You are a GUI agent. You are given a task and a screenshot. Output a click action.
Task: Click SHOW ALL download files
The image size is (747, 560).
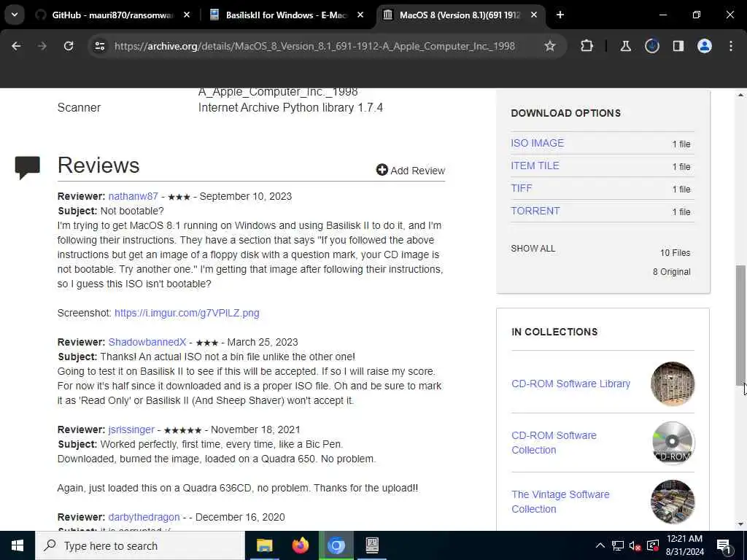[x=533, y=249]
